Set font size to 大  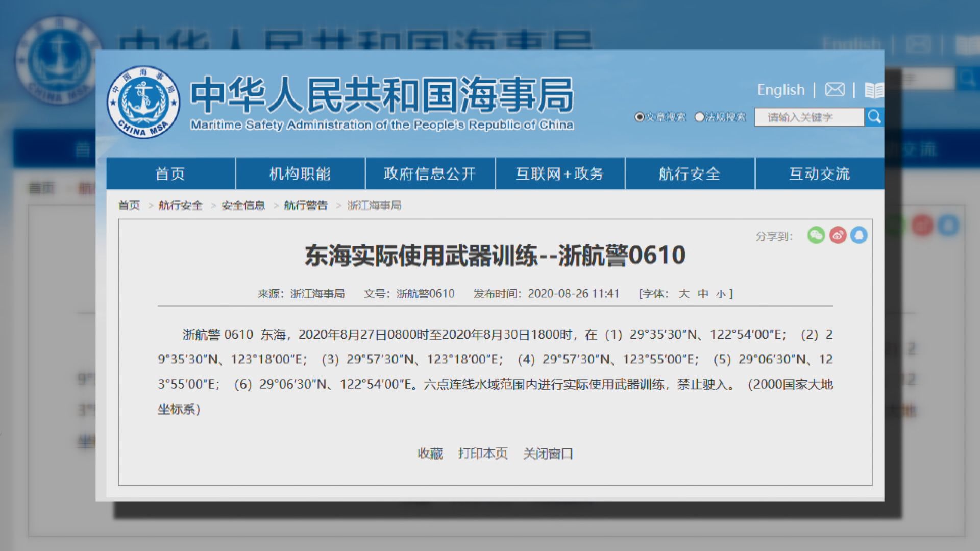pyautogui.click(x=684, y=294)
